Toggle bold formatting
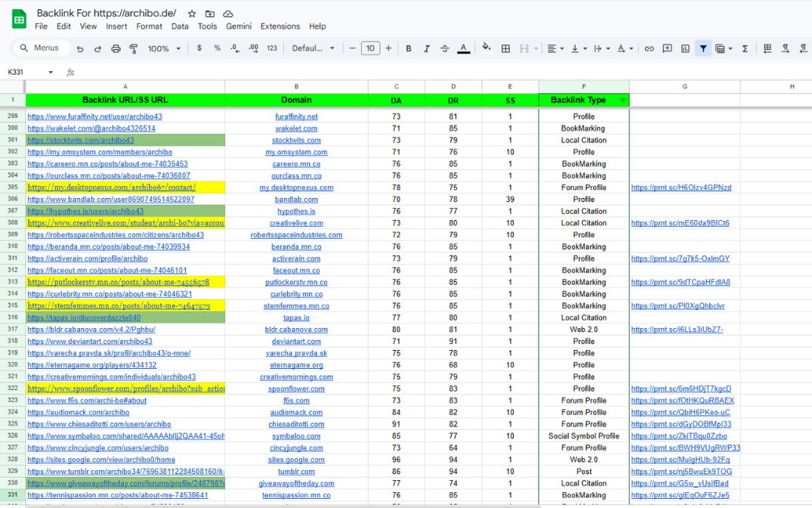Image resolution: width=812 pixels, height=508 pixels. [409, 48]
